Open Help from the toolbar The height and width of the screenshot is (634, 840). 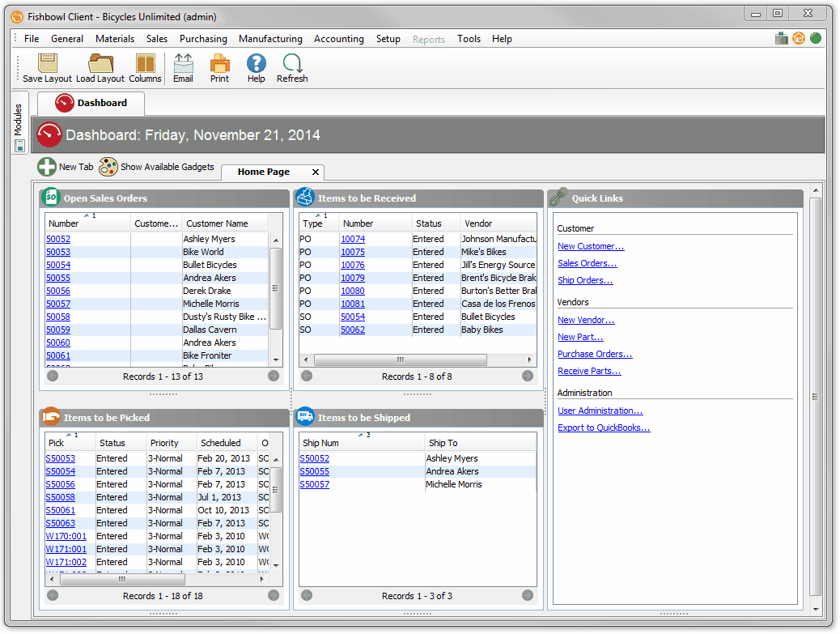[256, 63]
